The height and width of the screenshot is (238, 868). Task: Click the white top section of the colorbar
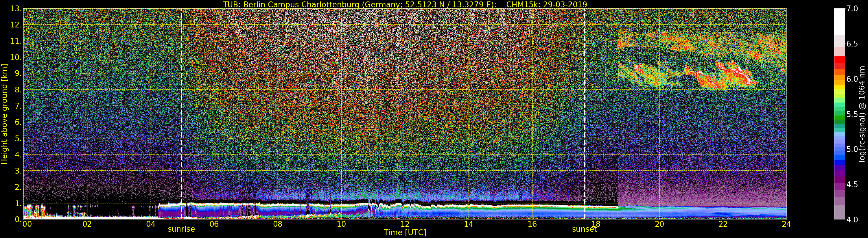[x=839, y=22]
